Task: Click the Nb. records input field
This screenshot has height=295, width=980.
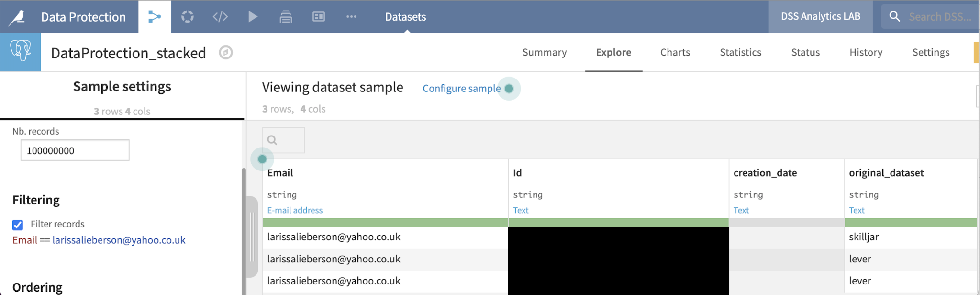Action: point(75,151)
